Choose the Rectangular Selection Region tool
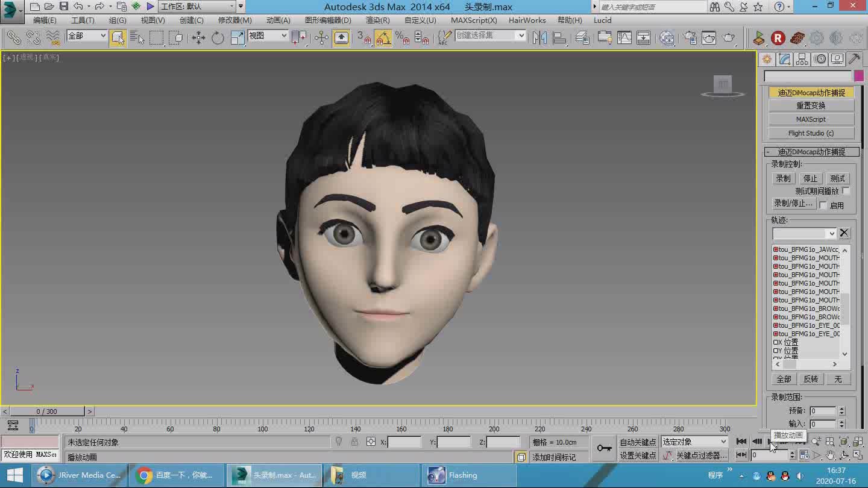Image resolution: width=868 pixels, height=488 pixels. point(157,37)
